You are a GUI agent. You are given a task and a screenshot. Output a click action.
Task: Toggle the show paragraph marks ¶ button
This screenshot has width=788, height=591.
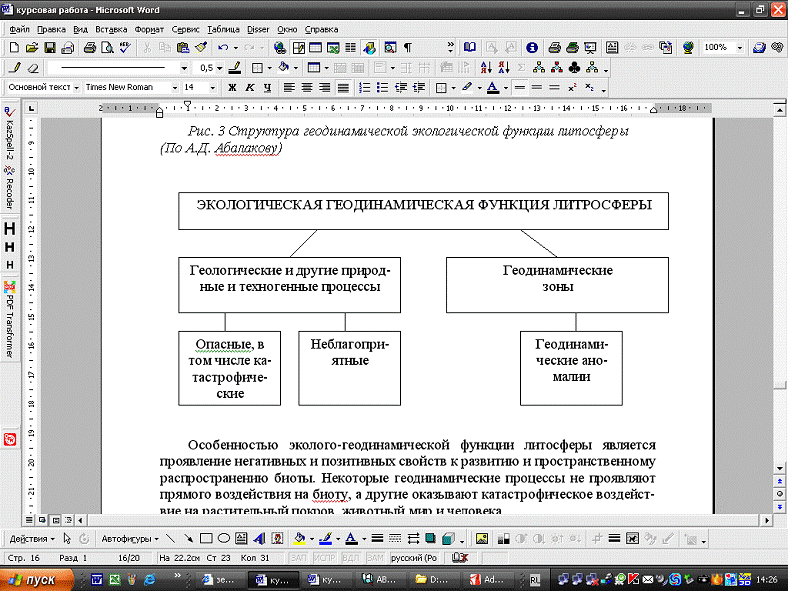point(408,47)
